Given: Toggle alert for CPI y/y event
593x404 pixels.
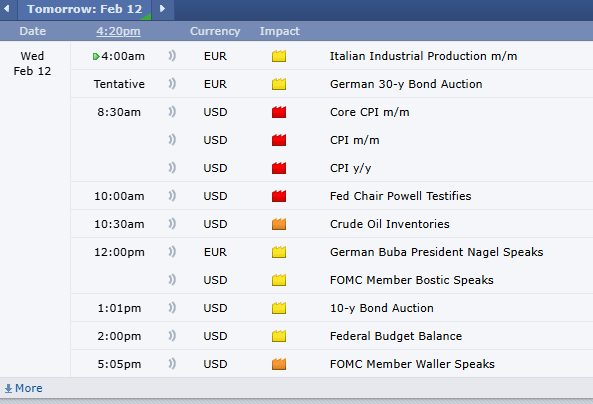Looking at the screenshot, I should click(172, 168).
